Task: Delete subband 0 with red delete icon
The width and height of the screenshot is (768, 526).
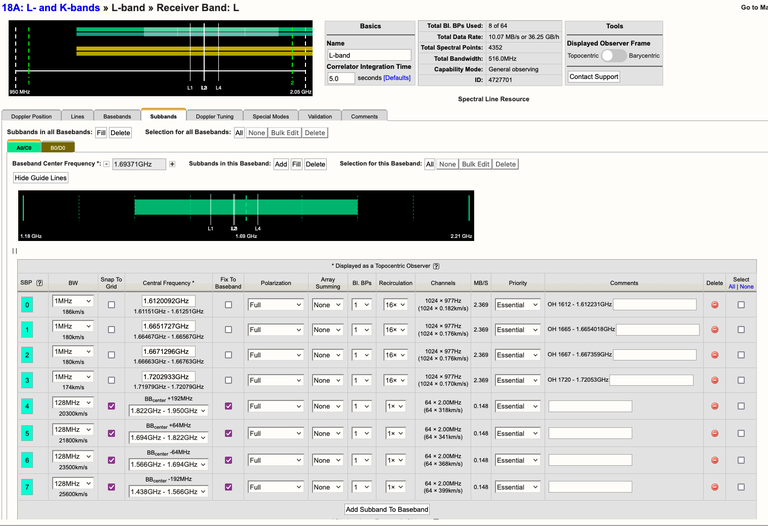Action: click(714, 304)
